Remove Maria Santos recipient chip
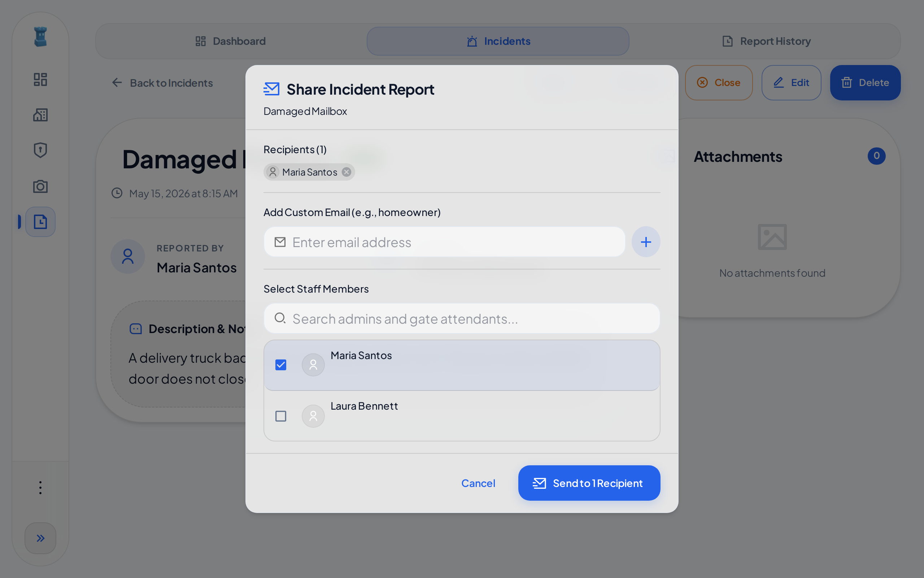Viewport: 924px width, 578px height. point(346,172)
